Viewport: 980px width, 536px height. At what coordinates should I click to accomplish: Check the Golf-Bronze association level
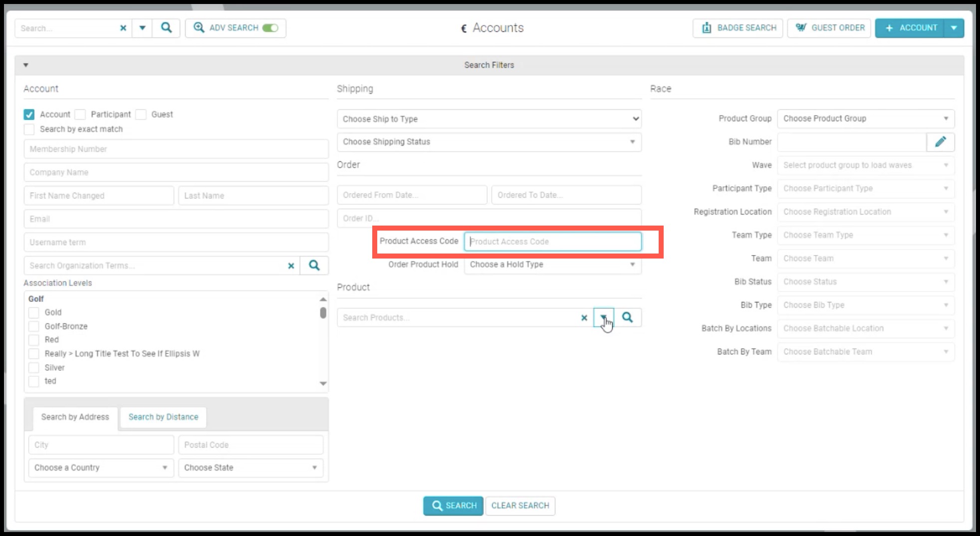point(33,326)
